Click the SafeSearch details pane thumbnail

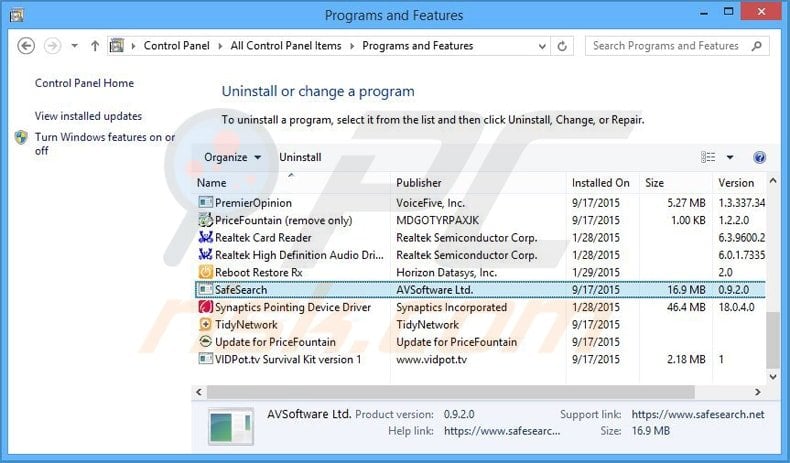click(x=231, y=426)
